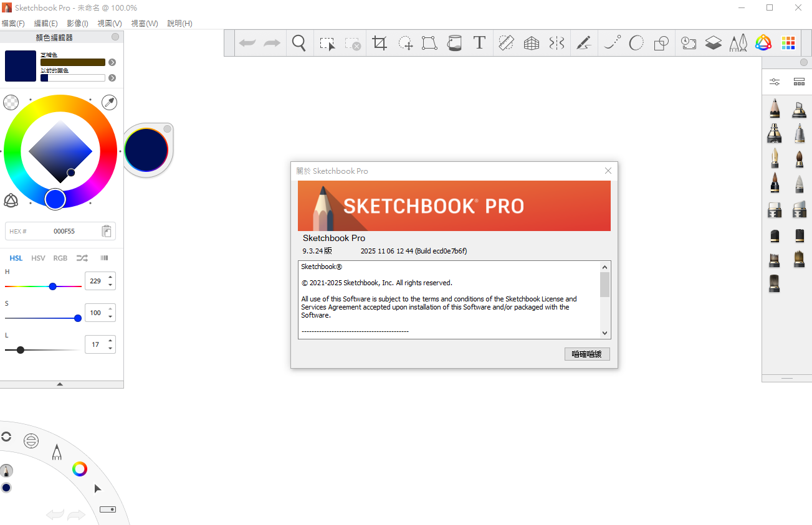
Task: Open the Brush Palette icon in toolbar
Action: point(738,43)
